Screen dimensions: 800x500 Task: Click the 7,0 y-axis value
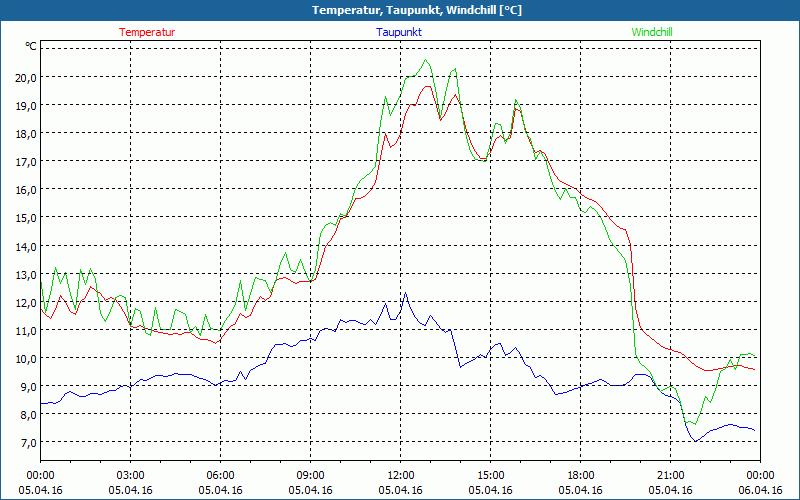30,443
